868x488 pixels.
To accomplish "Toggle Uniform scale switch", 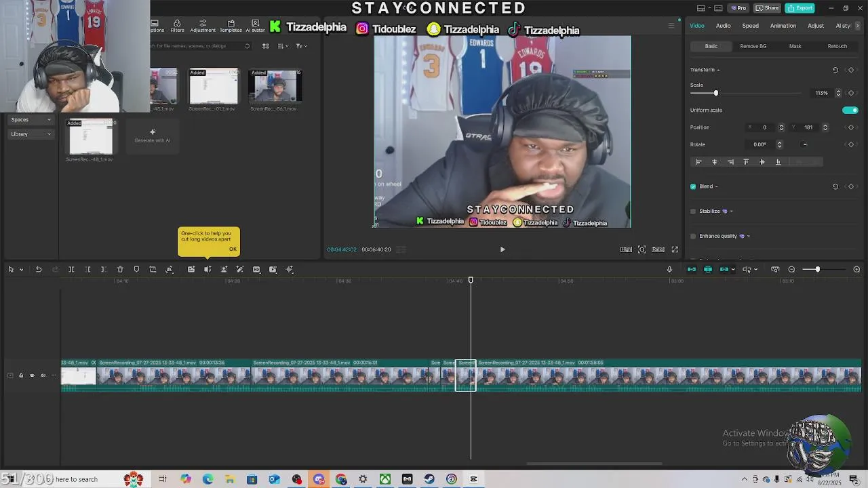I will pyautogui.click(x=850, y=110).
